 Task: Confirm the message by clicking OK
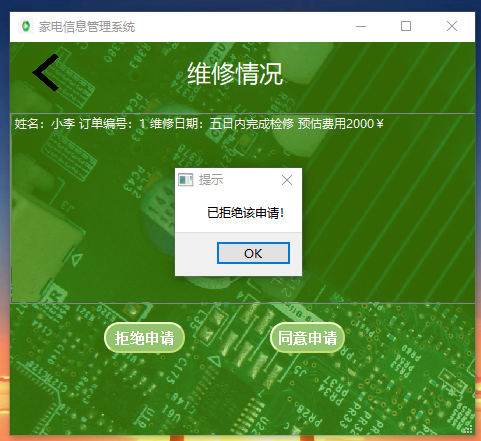[253, 253]
